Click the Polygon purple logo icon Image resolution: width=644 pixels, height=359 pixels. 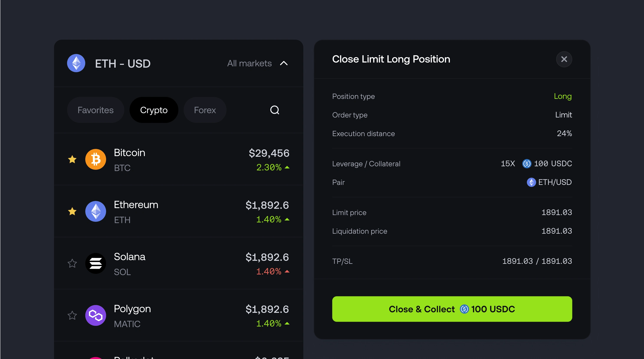[95, 315]
